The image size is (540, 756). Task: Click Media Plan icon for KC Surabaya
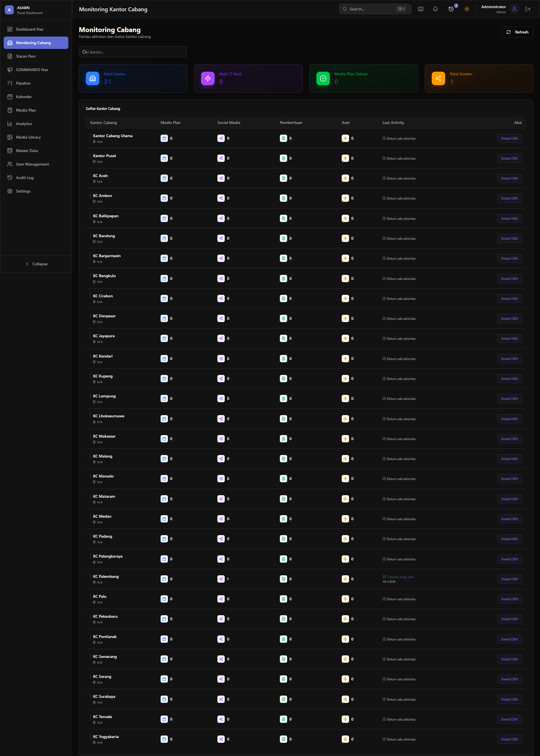164,699
